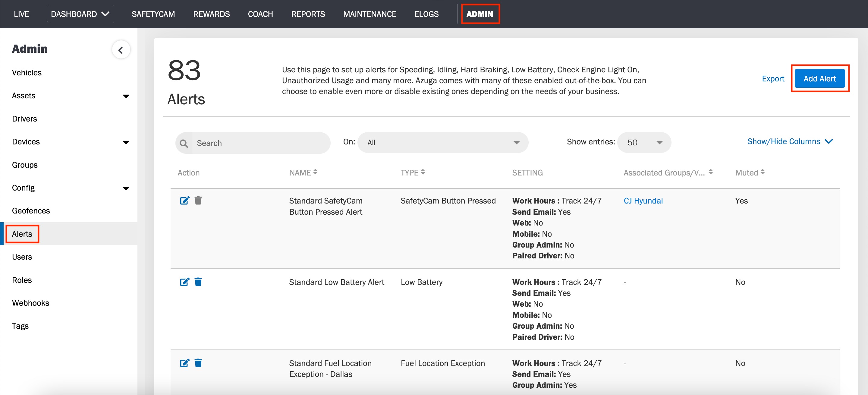The image size is (868, 395).
Task: Open the REPORTS tab
Action: pos(308,14)
